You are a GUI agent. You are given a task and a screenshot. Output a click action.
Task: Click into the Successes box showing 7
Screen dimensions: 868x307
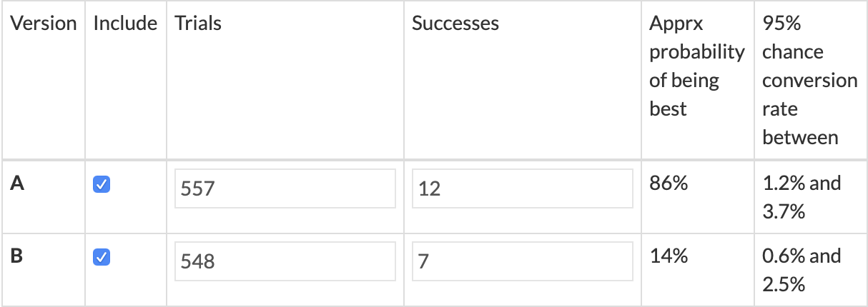(523, 261)
